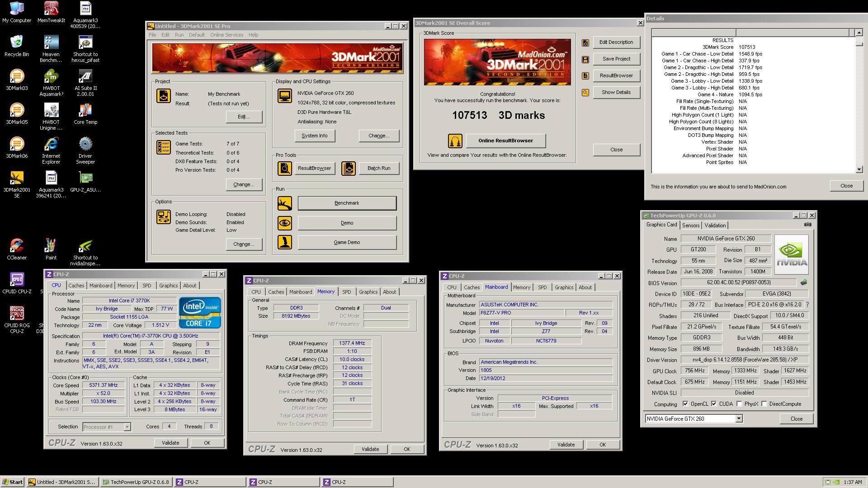Launch CCleaner from the desktop
The height and width of the screenshot is (488, 868).
pyautogui.click(x=17, y=249)
